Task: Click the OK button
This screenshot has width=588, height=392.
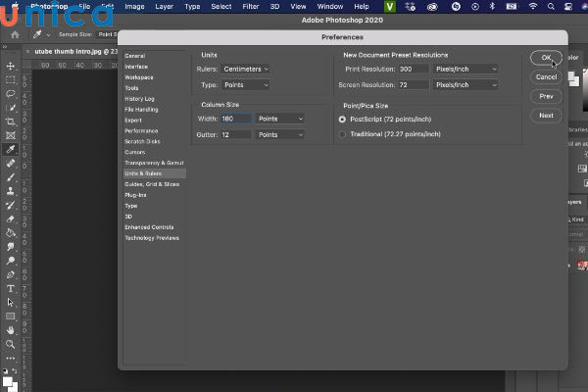Action: pos(546,58)
